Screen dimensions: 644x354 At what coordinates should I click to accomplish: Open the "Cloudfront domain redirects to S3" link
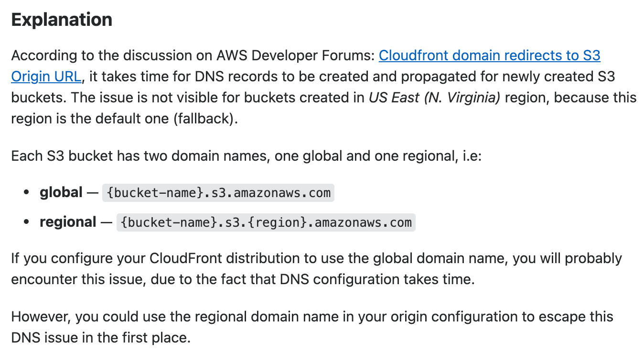[489, 55]
